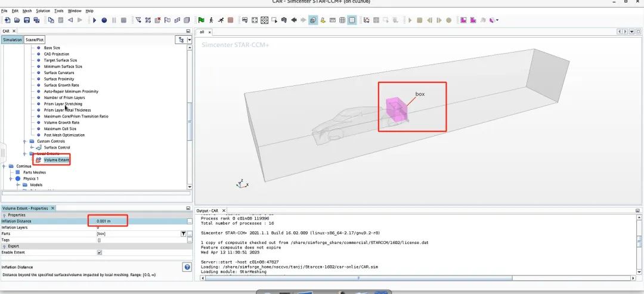Open the Help menu

[x=89, y=11]
